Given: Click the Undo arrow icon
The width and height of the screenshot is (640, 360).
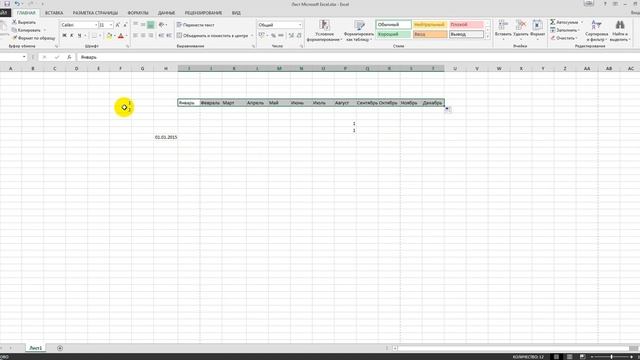Looking at the screenshot, I should [x=17, y=4].
